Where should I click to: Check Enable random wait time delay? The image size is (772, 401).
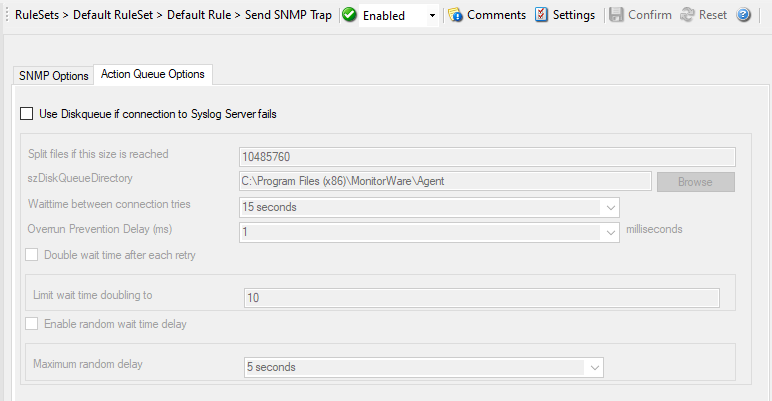pyautogui.click(x=33, y=324)
